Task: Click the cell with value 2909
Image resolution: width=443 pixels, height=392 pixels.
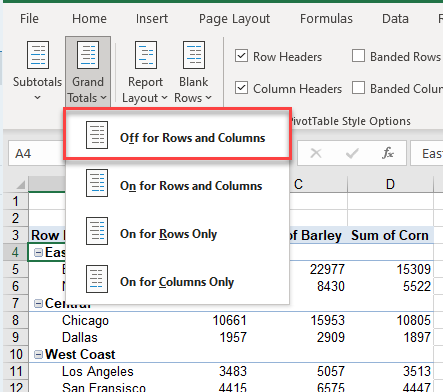Action: [x=331, y=337]
